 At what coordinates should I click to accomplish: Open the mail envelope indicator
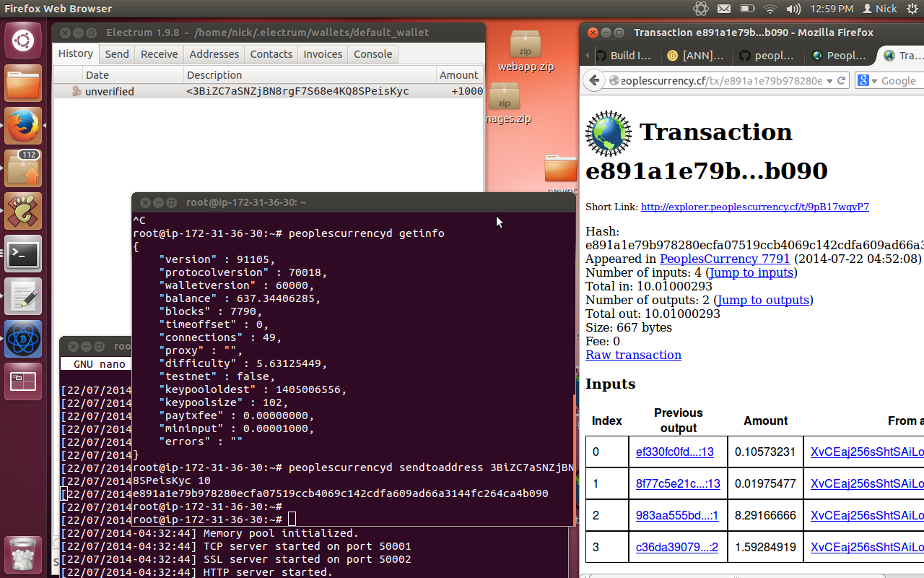(x=724, y=9)
